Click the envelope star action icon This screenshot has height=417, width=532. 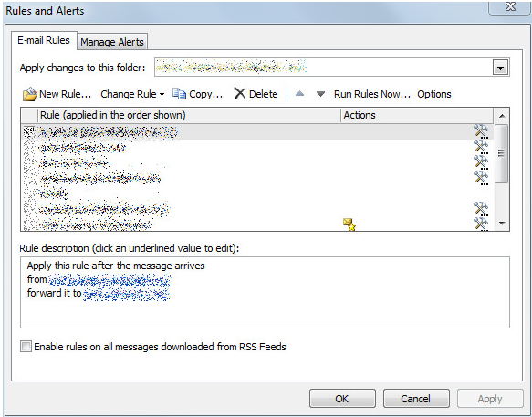click(x=349, y=224)
